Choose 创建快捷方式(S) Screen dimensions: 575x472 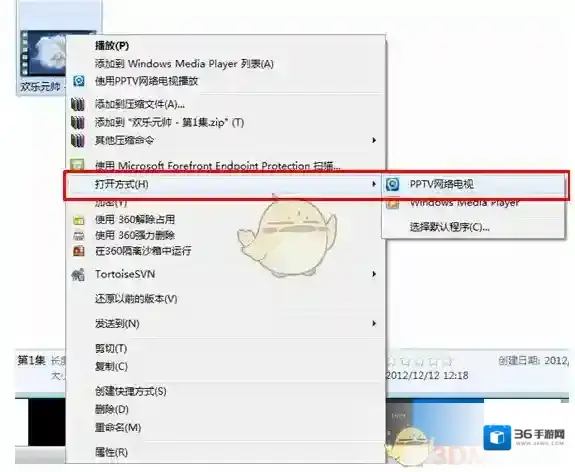click(131, 391)
